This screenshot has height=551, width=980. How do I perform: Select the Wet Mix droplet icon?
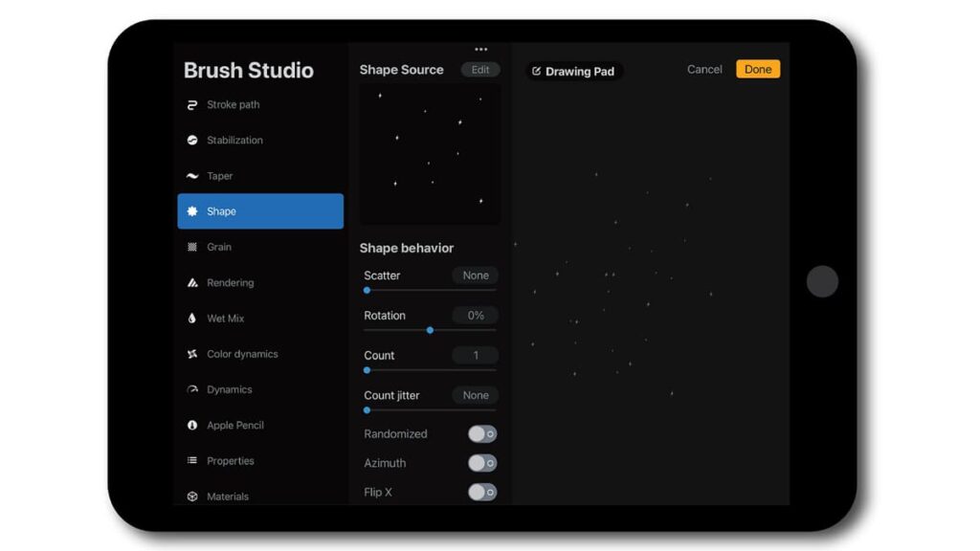coord(194,318)
